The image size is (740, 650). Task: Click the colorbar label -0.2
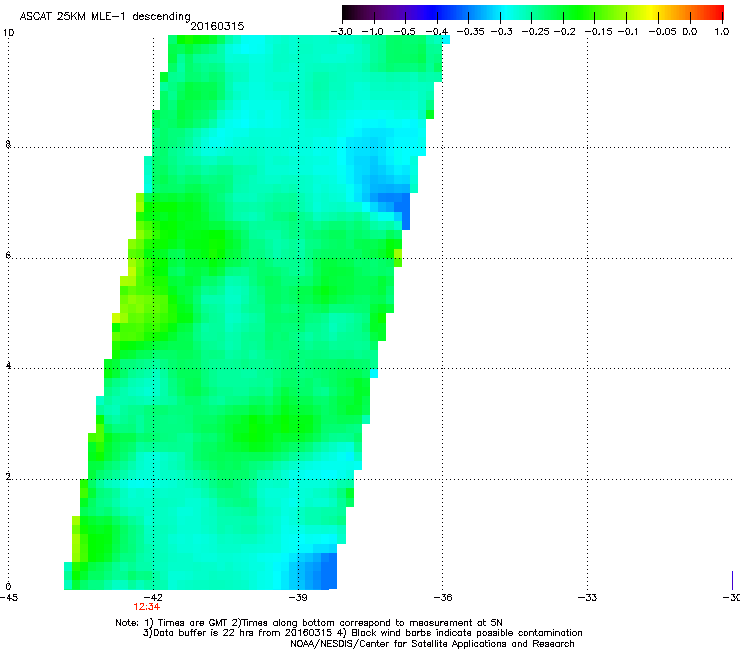[x=564, y=32]
